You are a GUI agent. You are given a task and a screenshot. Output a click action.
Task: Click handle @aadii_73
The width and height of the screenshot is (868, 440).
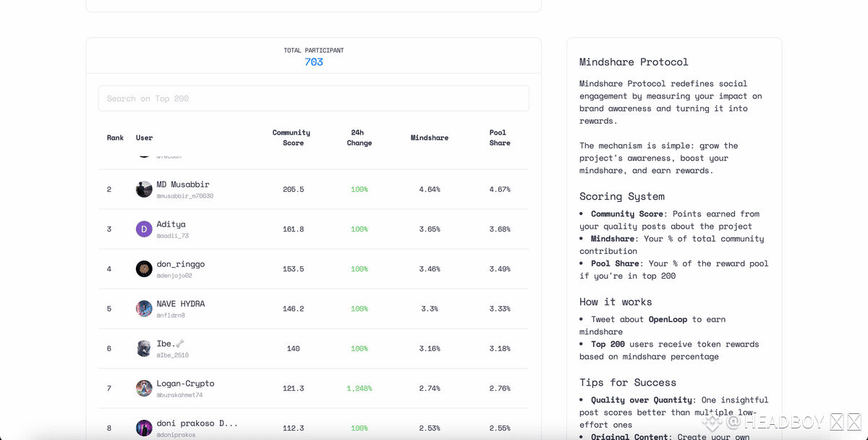172,236
